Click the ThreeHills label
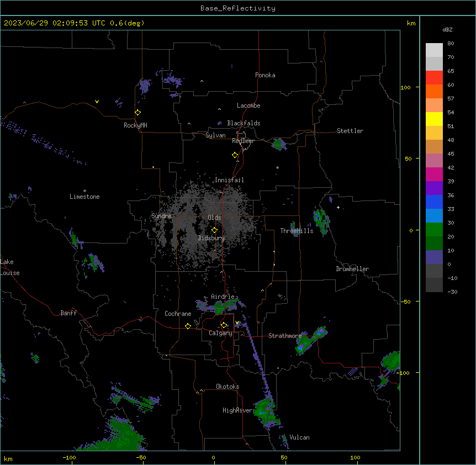The image size is (476, 465). tap(297, 231)
